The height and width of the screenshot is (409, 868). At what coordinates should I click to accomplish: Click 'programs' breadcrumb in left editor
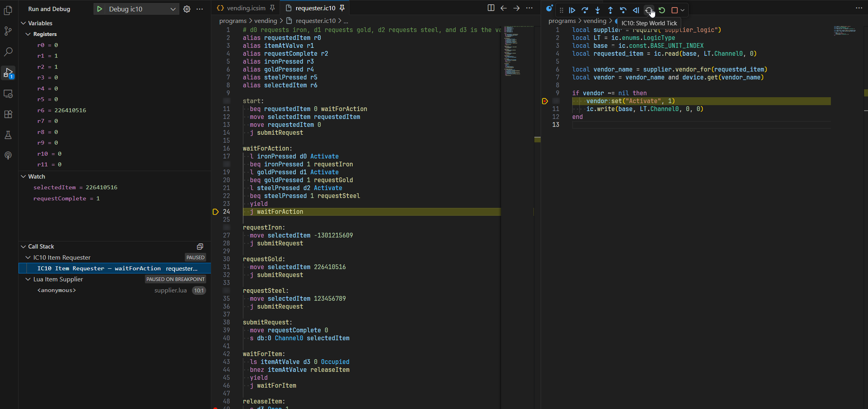tap(233, 21)
